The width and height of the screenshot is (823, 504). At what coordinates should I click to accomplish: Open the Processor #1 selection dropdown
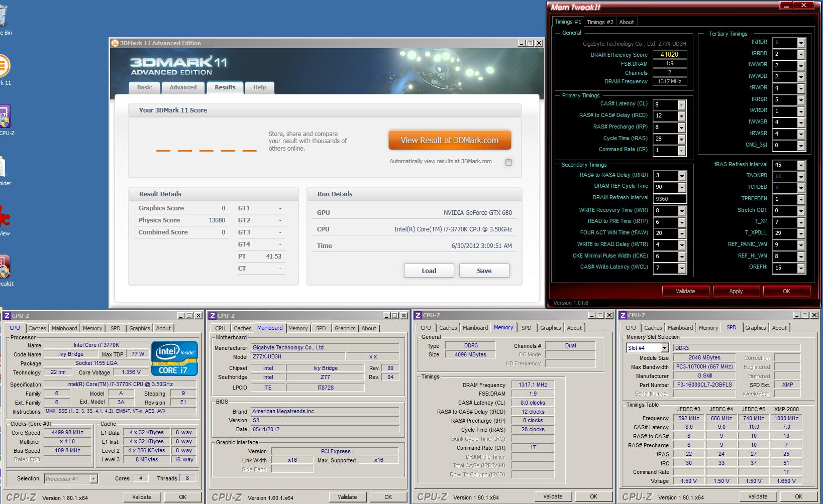tap(93, 479)
